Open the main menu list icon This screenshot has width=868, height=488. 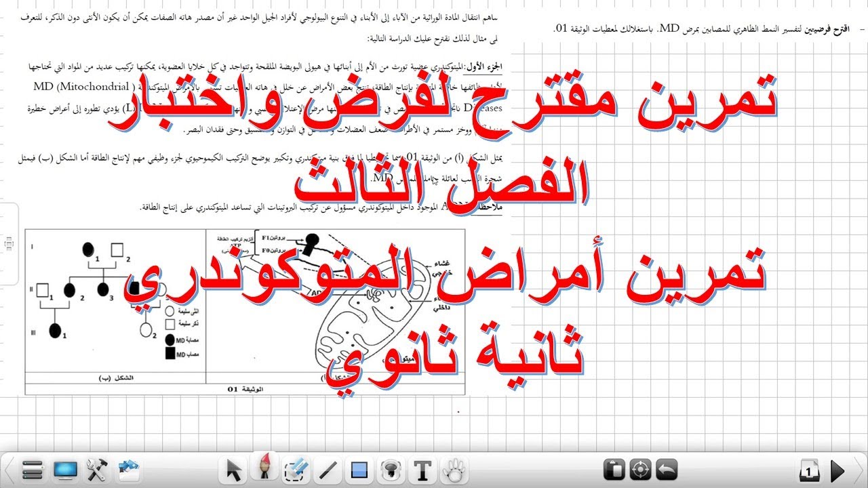[x=33, y=469]
